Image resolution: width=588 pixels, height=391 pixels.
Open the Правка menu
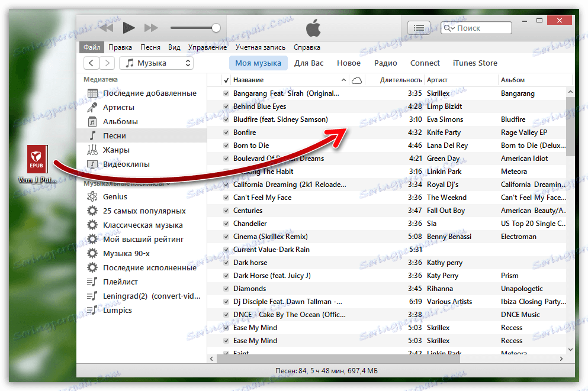(120, 47)
